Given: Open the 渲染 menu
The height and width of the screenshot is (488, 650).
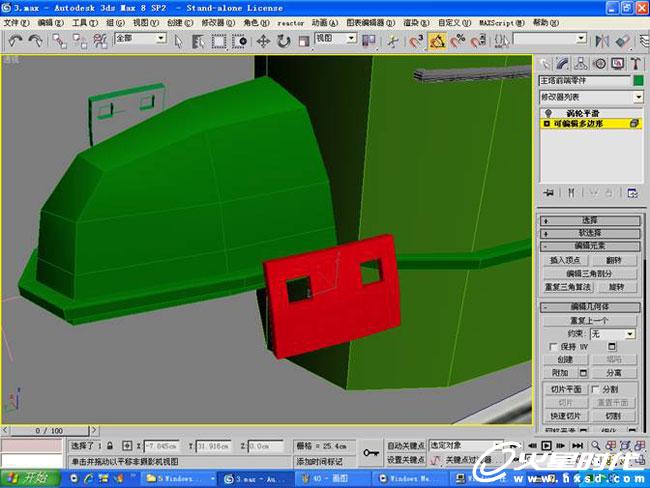Looking at the screenshot, I should 416,23.
